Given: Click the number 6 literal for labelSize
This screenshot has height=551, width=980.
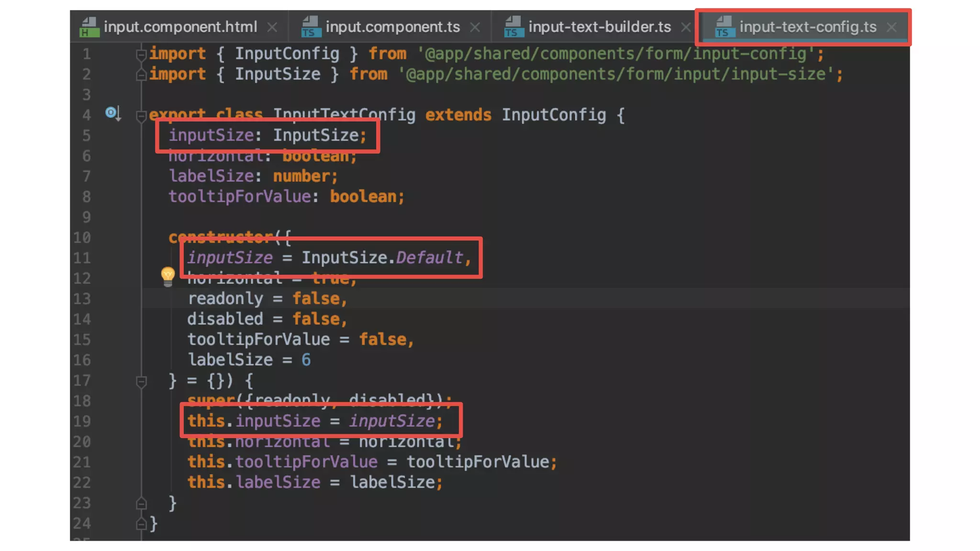Looking at the screenshot, I should 306,360.
